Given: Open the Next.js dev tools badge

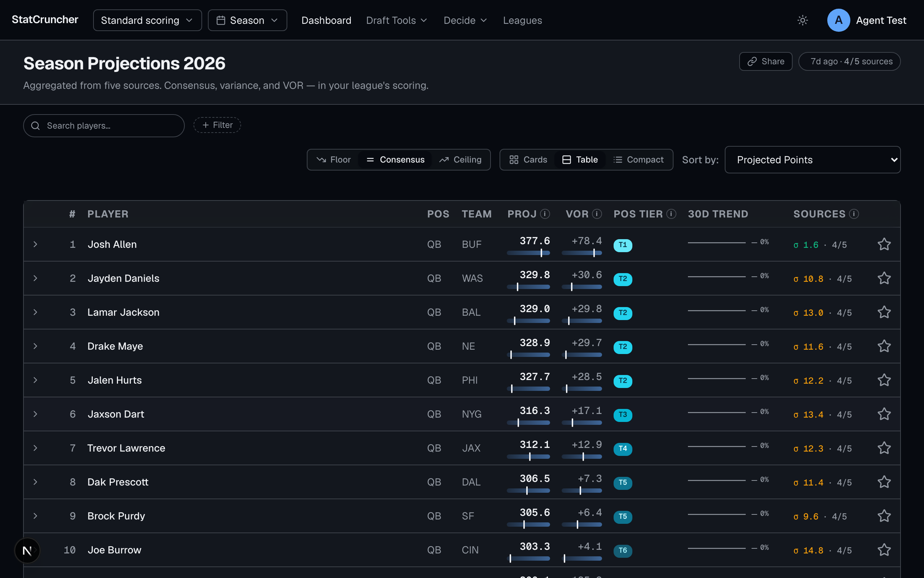Looking at the screenshot, I should point(27,551).
